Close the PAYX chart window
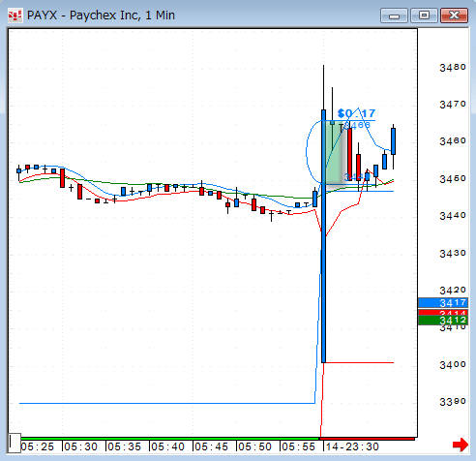Viewport: 476px width, 461px height. click(454, 15)
